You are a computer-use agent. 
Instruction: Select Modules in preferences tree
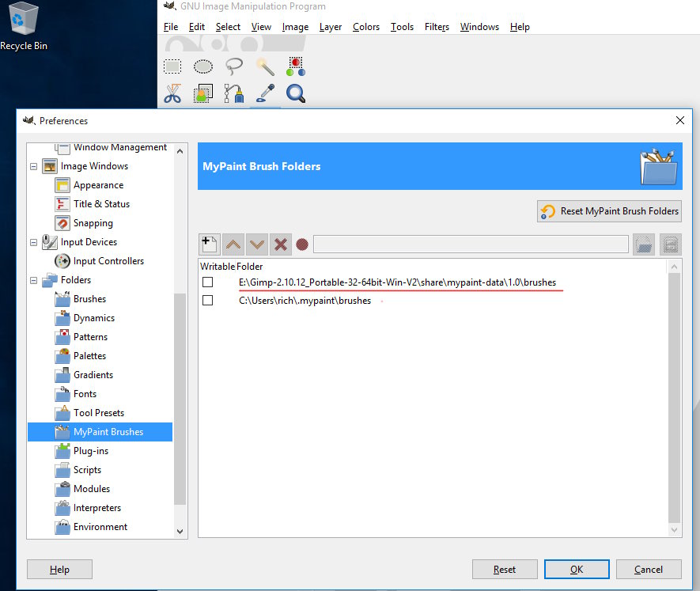coord(92,489)
